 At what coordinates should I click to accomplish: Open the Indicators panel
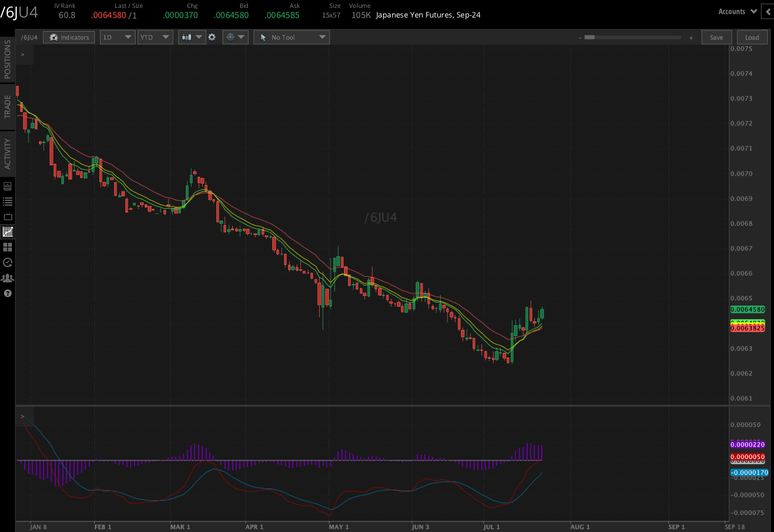point(69,37)
